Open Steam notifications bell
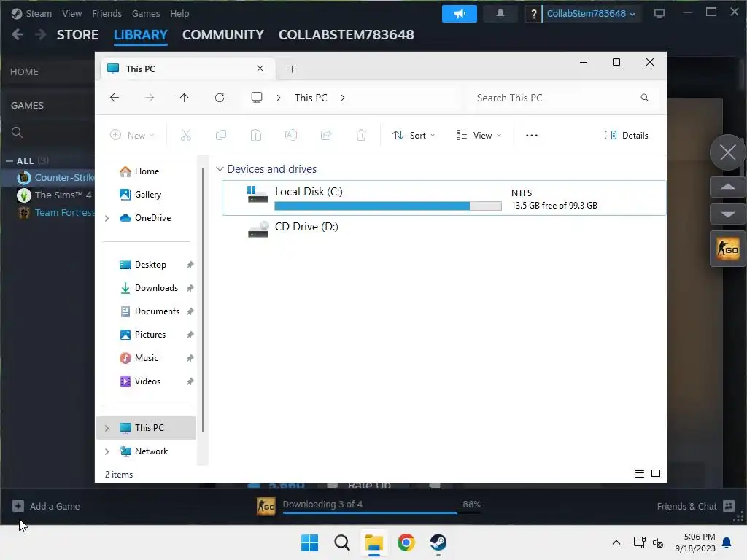Image resolution: width=747 pixels, height=560 pixels. (500, 14)
